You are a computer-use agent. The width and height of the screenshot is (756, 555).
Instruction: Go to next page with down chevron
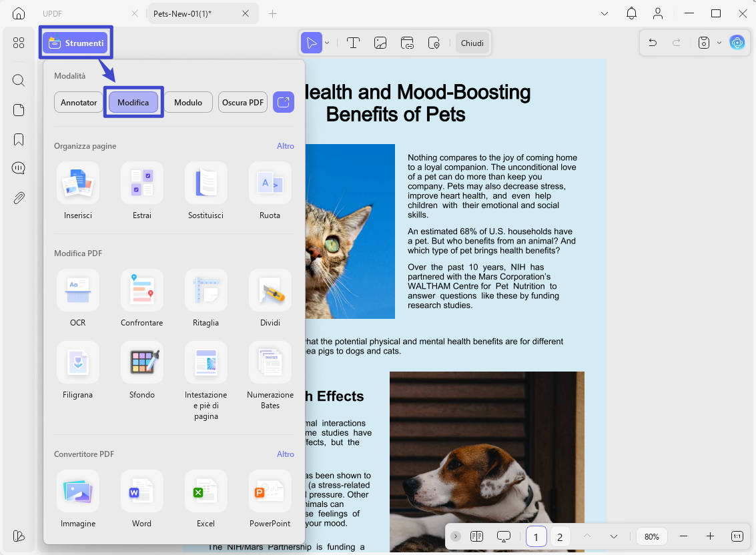(x=614, y=536)
